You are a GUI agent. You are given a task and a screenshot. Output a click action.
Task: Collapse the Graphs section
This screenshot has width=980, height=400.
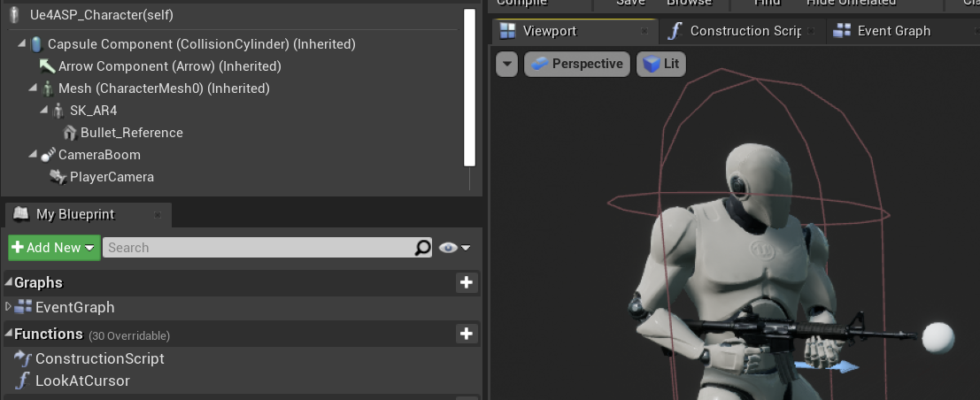coord(9,283)
